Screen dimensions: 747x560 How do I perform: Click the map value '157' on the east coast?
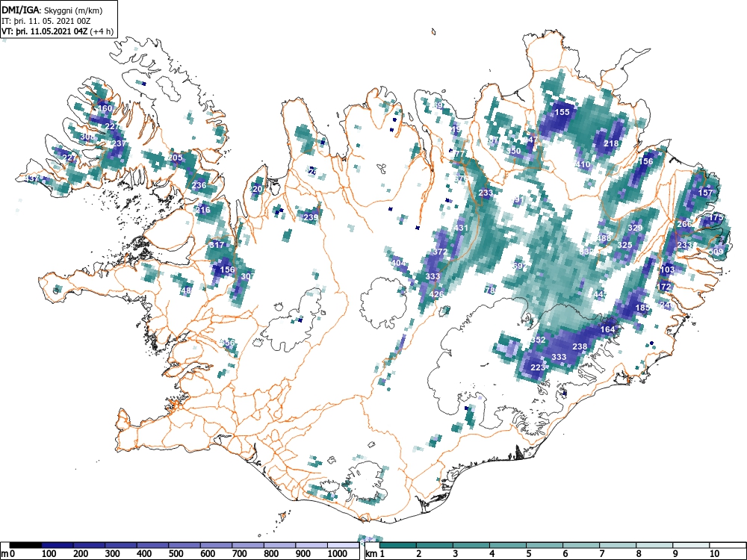[x=706, y=193]
